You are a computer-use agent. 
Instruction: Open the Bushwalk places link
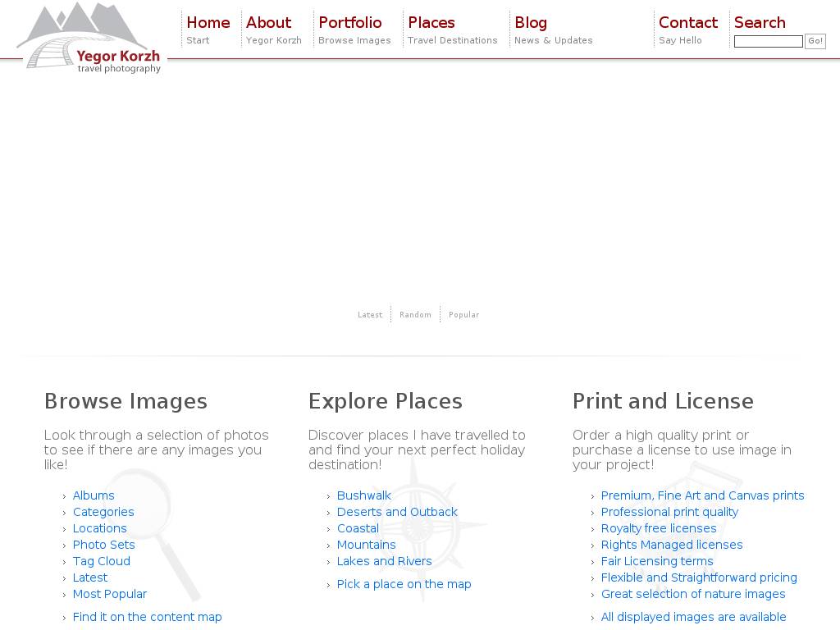point(364,495)
